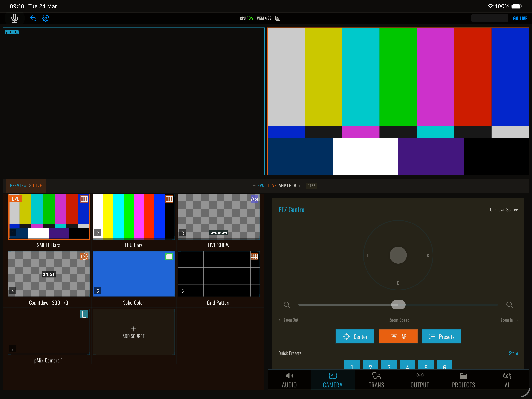This screenshot has width=532, height=399.
Task: Click the Aa text icon on LIVE SHOW source
Action: point(254,199)
